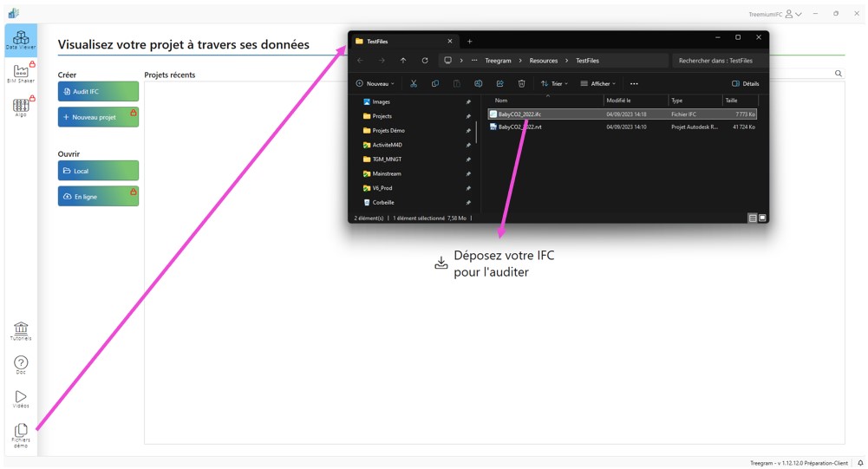Select the Algo sidebar icon

(x=21, y=107)
